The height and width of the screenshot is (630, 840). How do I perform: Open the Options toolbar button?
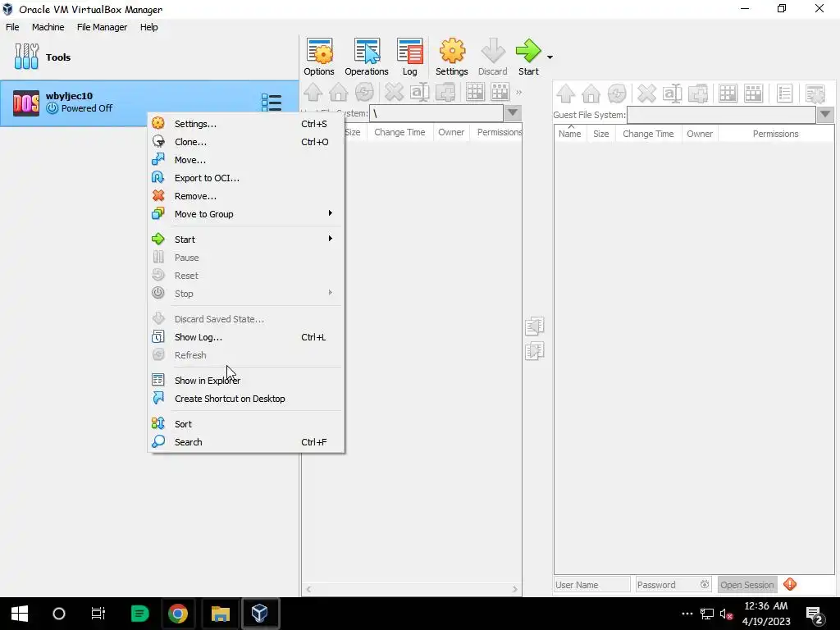click(x=319, y=57)
